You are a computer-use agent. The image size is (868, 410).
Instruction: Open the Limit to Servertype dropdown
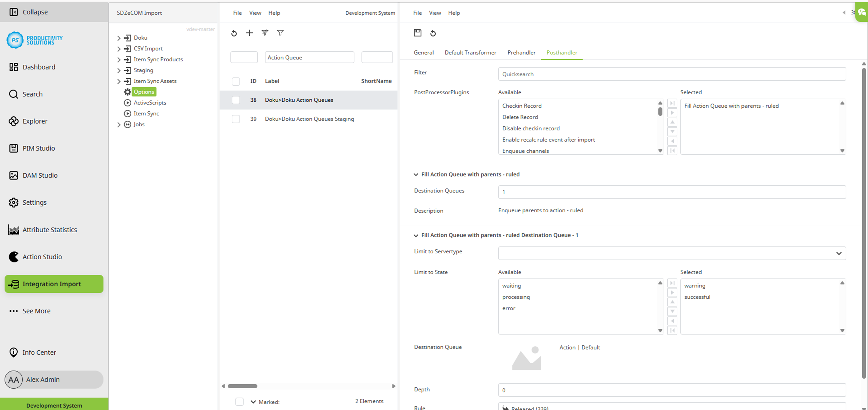(x=672, y=253)
